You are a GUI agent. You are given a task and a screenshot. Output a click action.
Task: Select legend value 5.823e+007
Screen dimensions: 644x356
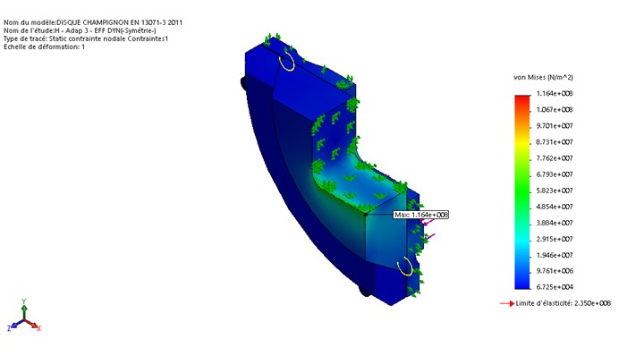pyautogui.click(x=555, y=191)
